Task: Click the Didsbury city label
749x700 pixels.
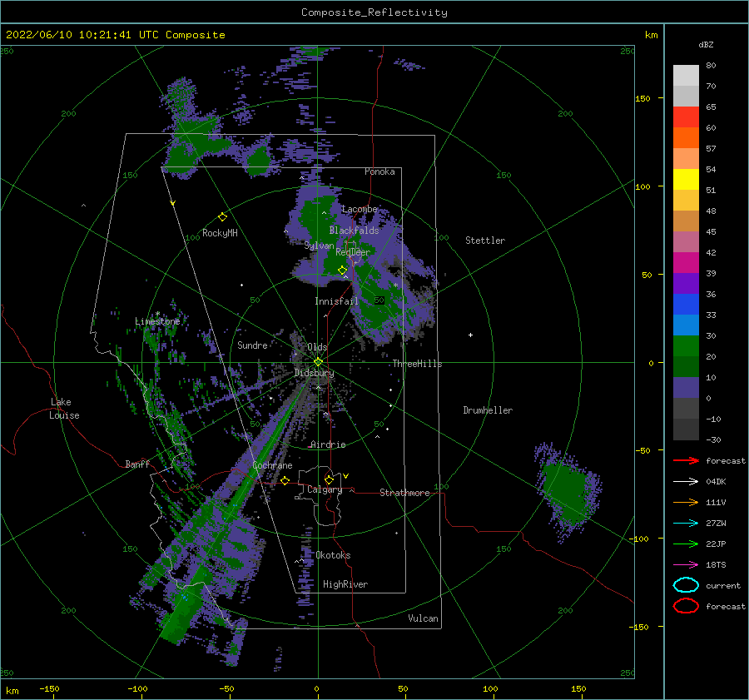Action: [x=315, y=373]
